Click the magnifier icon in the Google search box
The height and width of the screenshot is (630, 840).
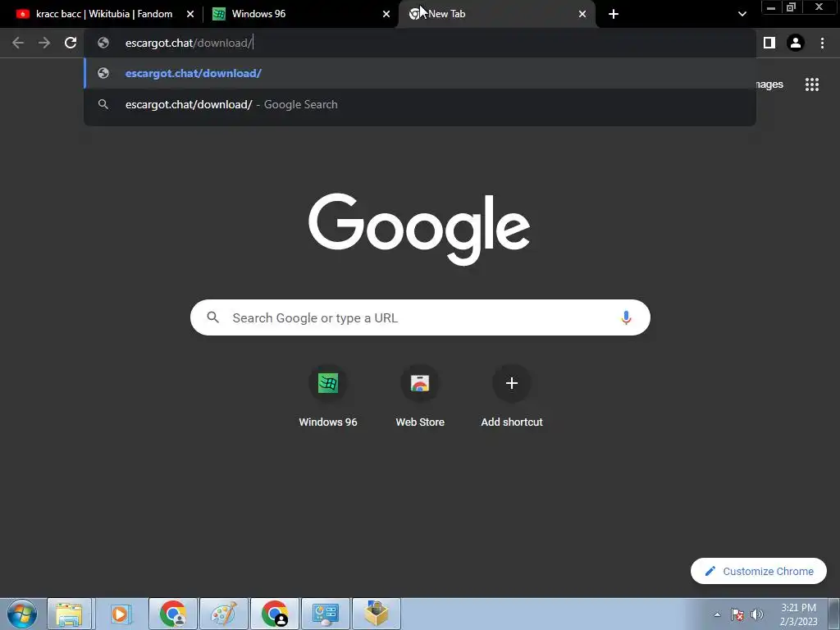click(212, 317)
